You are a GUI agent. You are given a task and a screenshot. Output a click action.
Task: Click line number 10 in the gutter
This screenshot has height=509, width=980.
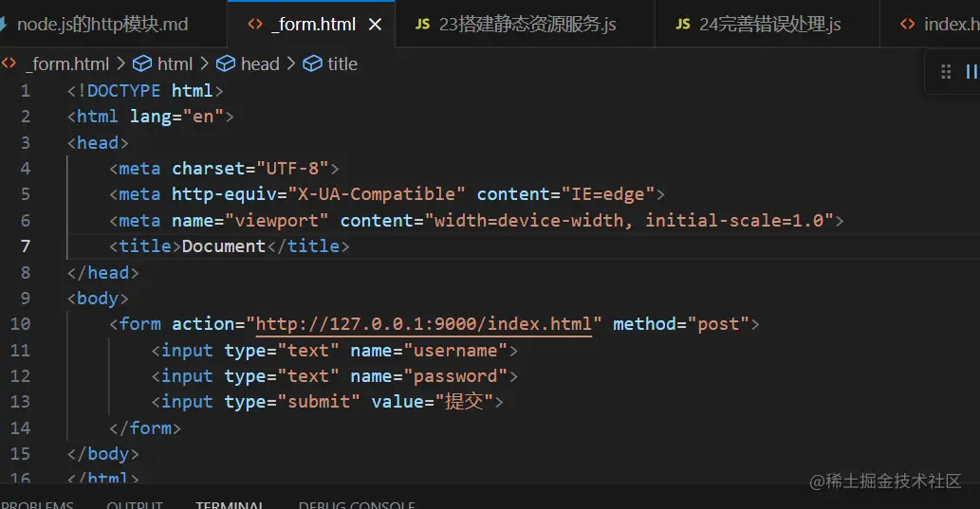pyautogui.click(x=20, y=324)
